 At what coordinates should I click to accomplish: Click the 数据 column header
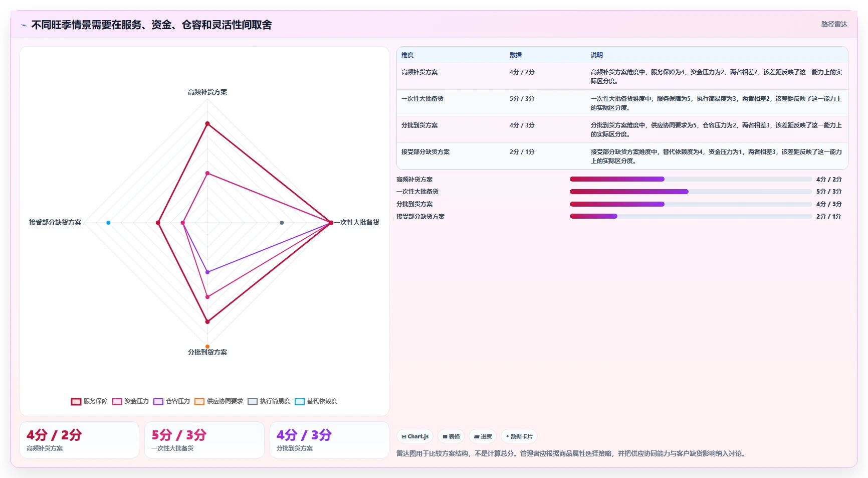pos(516,55)
